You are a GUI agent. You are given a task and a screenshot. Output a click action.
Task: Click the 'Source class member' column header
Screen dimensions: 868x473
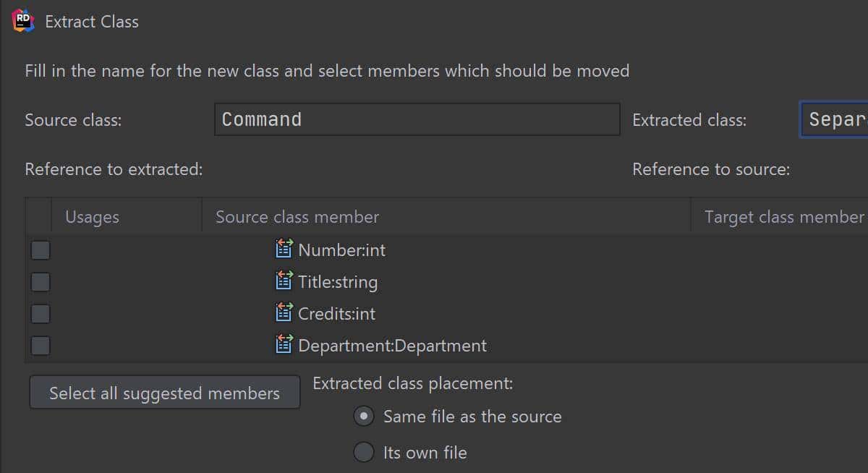(297, 217)
